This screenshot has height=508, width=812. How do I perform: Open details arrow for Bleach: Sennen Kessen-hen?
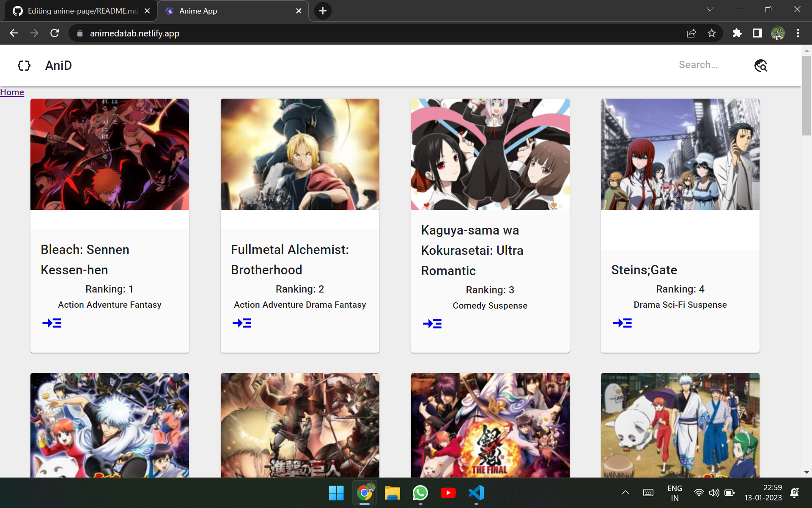(52, 323)
